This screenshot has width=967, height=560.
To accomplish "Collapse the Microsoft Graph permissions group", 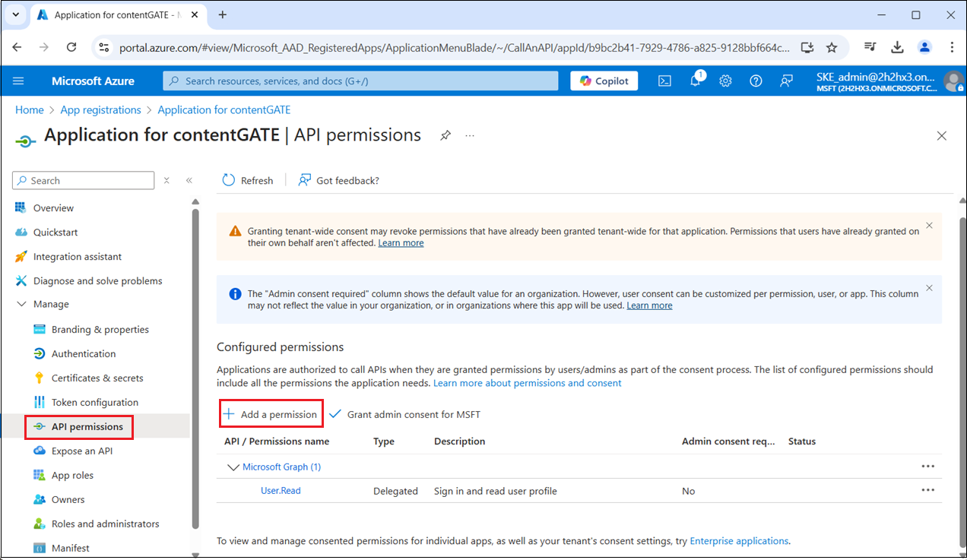I will [232, 467].
